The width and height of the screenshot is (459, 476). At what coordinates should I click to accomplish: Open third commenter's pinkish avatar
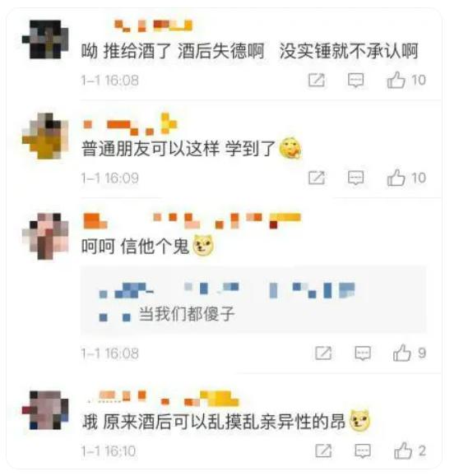(x=45, y=236)
